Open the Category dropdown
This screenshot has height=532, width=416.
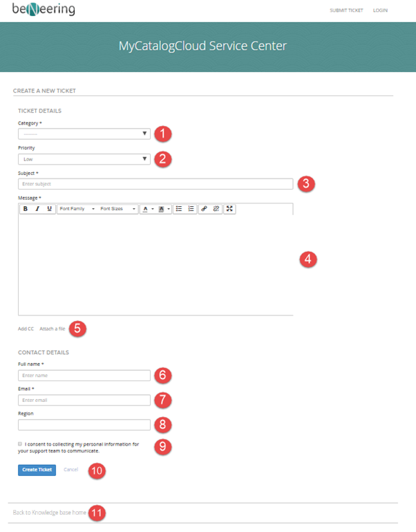(x=84, y=134)
